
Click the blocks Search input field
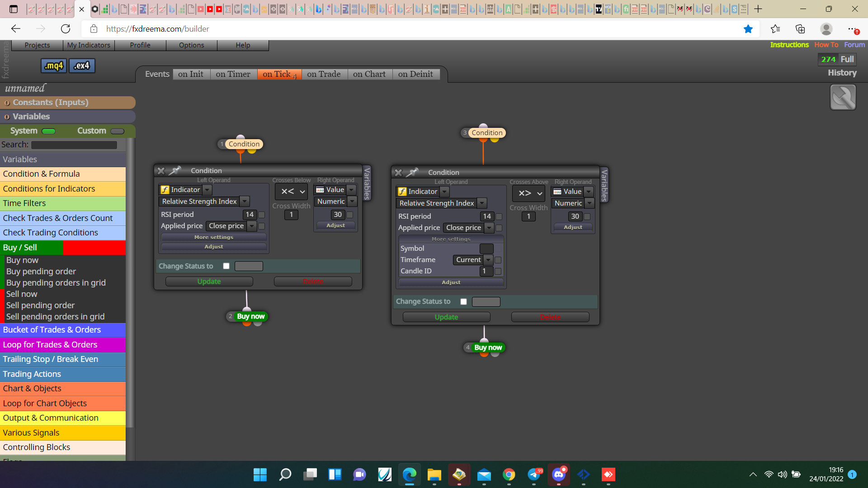pyautogui.click(x=74, y=145)
